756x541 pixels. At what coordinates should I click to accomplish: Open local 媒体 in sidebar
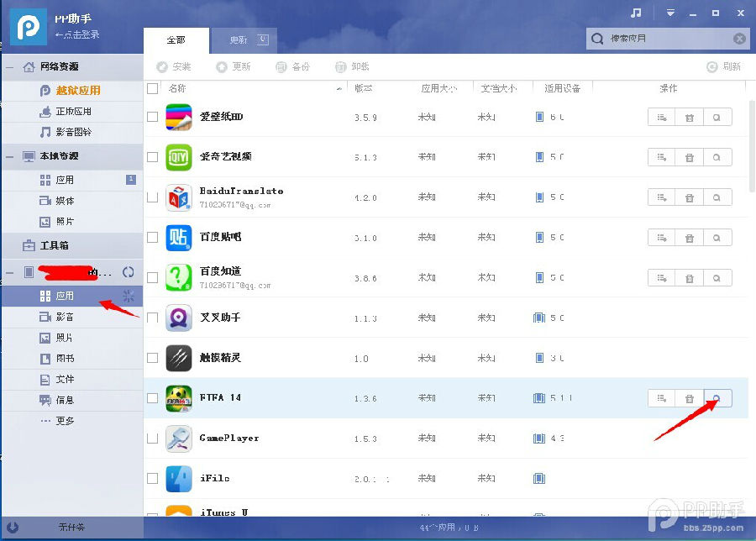(x=72, y=201)
